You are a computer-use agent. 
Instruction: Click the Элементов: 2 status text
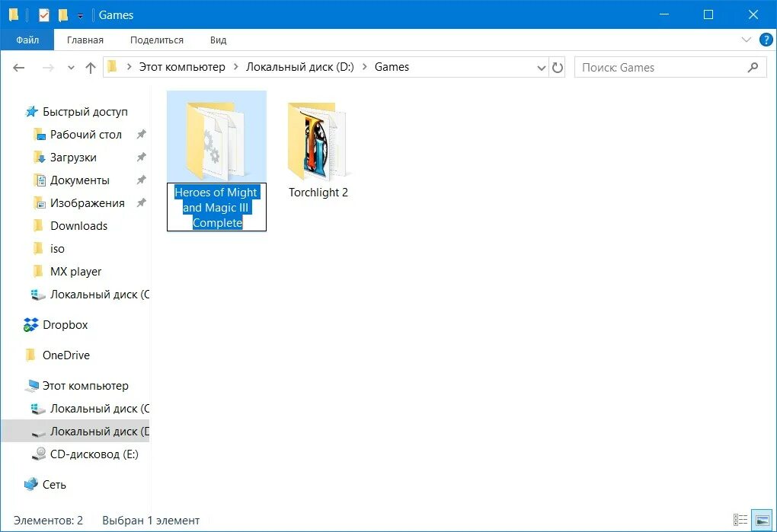(x=48, y=521)
